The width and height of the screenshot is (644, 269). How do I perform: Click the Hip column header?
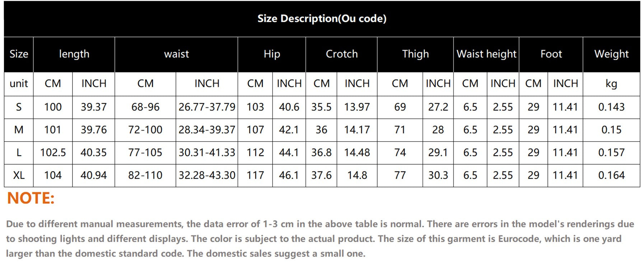point(272,55)
